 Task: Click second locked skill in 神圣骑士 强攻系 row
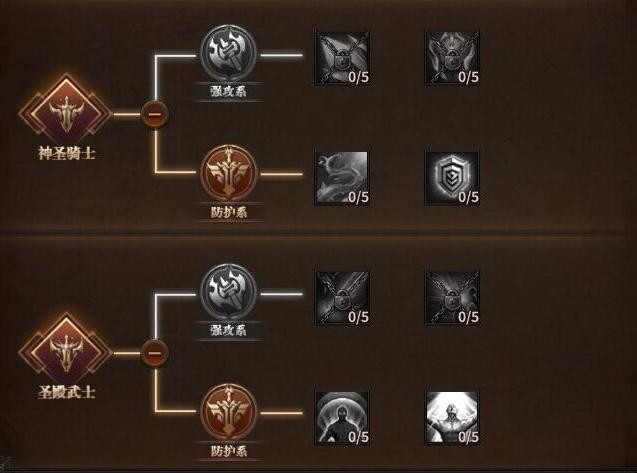tap(452, 58)
